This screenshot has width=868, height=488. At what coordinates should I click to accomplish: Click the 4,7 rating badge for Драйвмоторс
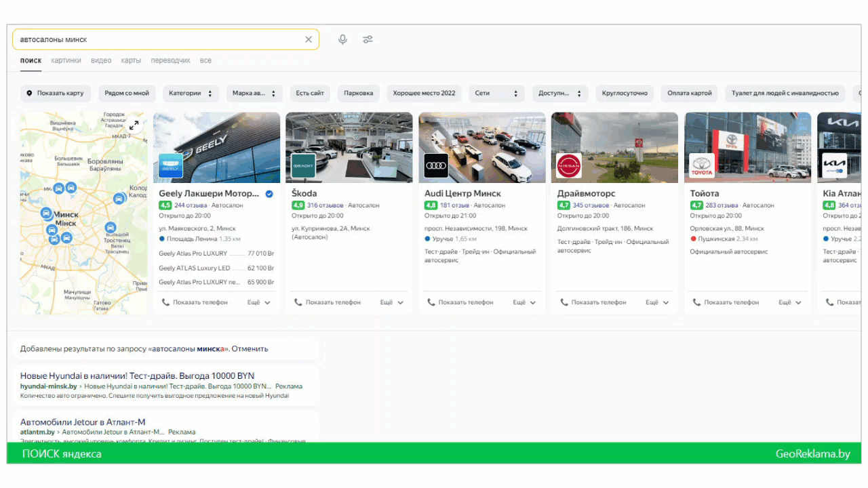[564, 205]
